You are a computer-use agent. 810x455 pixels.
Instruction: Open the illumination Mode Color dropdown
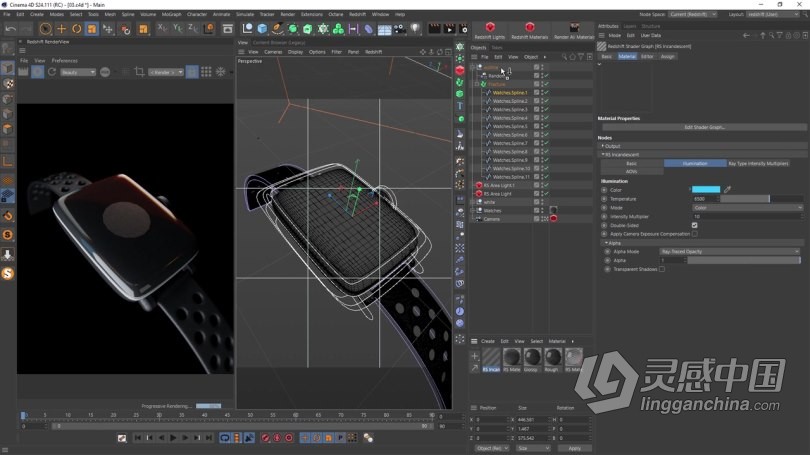click(747, 208)
